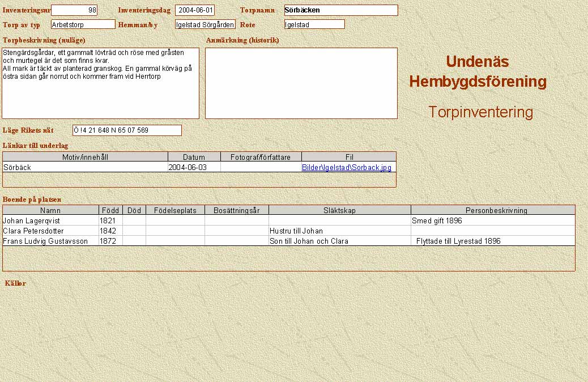Click the empty Anmärkning (historik) text box
The height and width of the screenshot is (382, 588).
pos(301,83)
